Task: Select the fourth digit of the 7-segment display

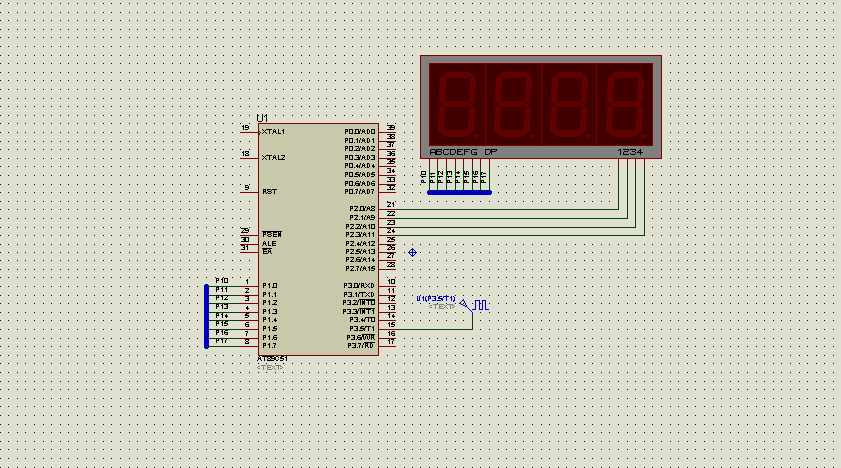Action: click(x=625, y=105)
